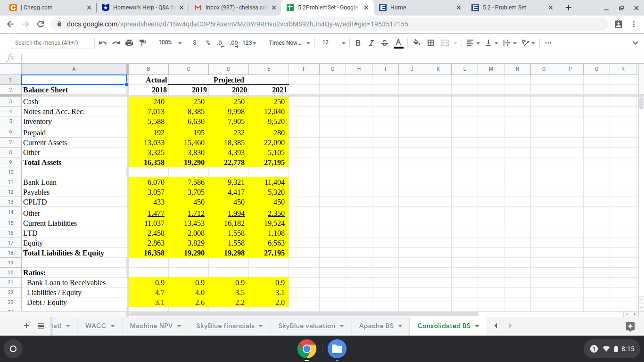Screen dimensions: 644x362
Task: Open vertical align dropdown
Action: pos(491,43)
